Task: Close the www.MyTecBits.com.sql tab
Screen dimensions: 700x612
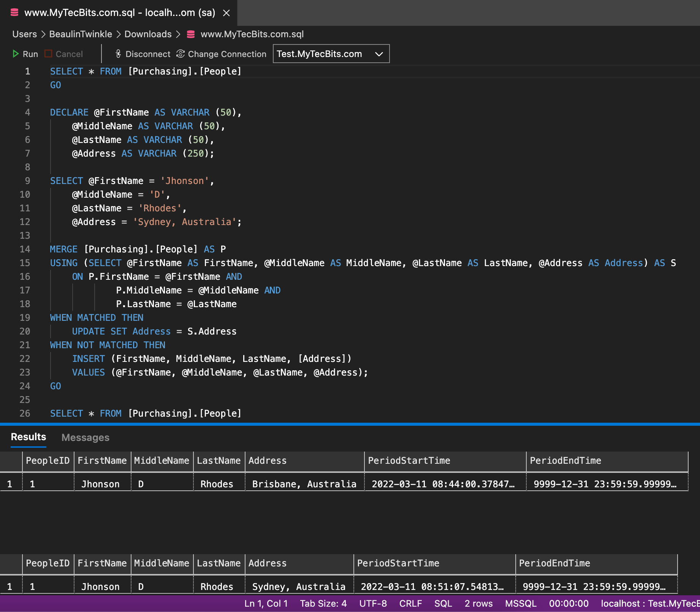Action: pos(226,13)
